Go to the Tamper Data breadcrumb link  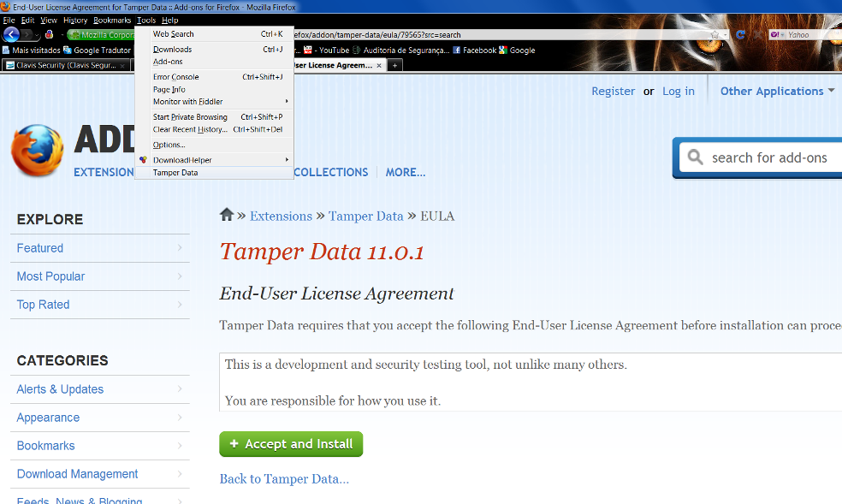365,216
